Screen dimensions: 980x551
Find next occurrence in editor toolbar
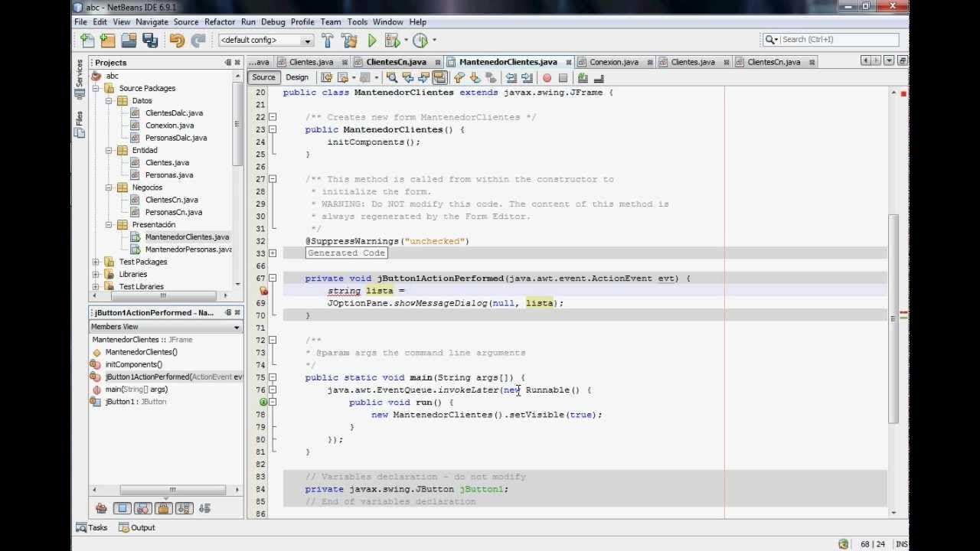click(423, 77)
